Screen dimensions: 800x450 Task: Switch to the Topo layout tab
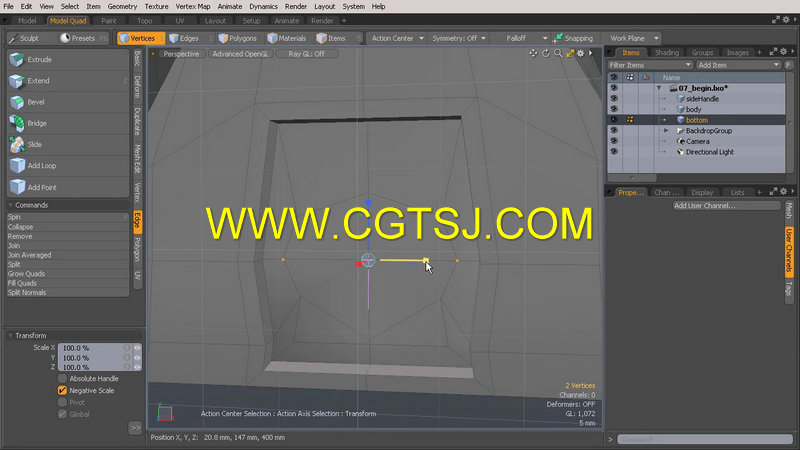144,21
